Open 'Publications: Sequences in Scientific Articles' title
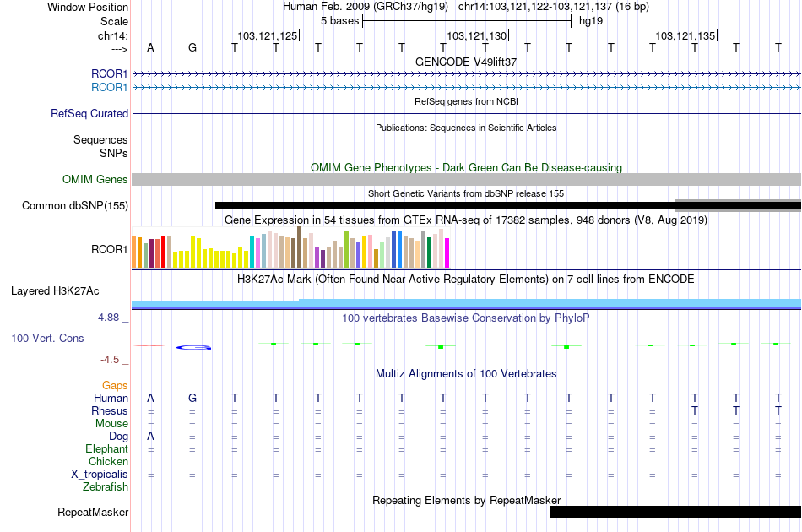This screenshot has width=802, height=532. 466,128
